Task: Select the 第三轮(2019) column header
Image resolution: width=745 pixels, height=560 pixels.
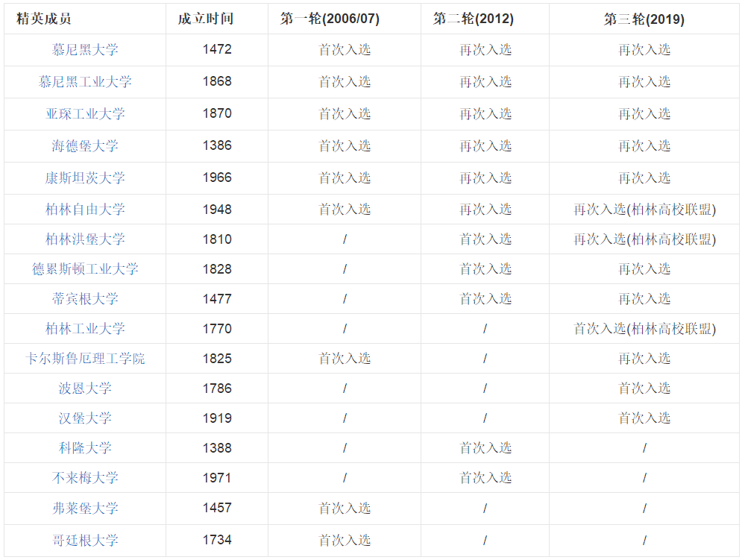Action: click(x=644, y=19)
